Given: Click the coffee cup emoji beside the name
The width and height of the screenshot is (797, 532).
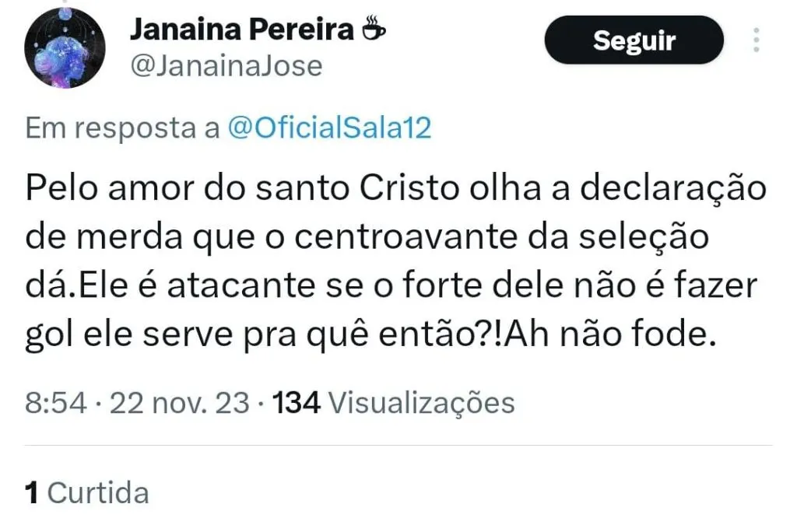Looking at the screenshot, I should point(374,30).
